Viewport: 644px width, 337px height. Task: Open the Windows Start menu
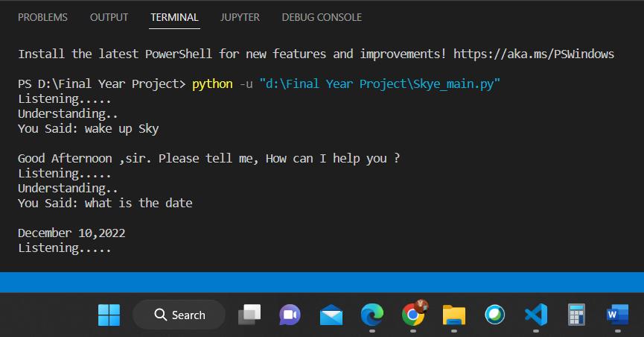[109, 315]
